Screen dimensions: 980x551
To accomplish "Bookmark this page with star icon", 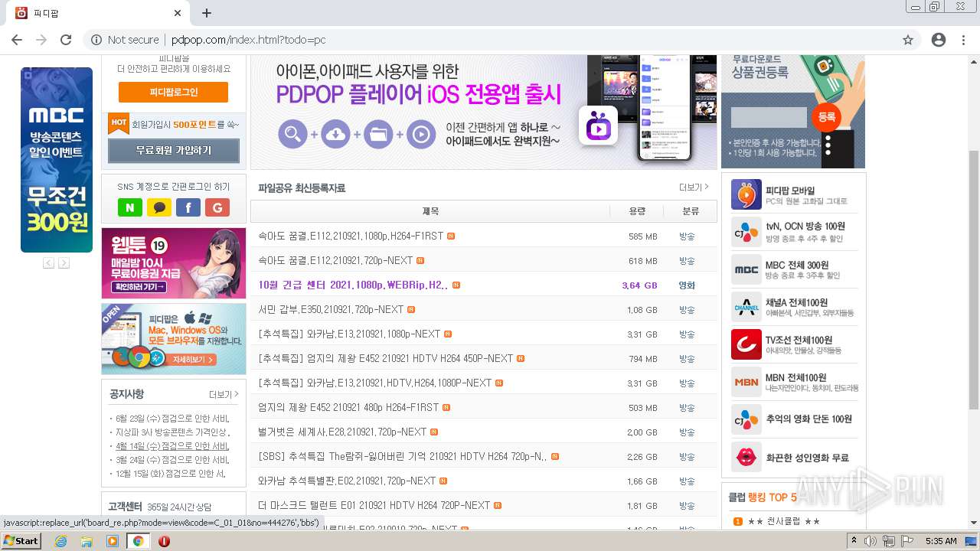I will pyautogui.click(x=908, y=40).
